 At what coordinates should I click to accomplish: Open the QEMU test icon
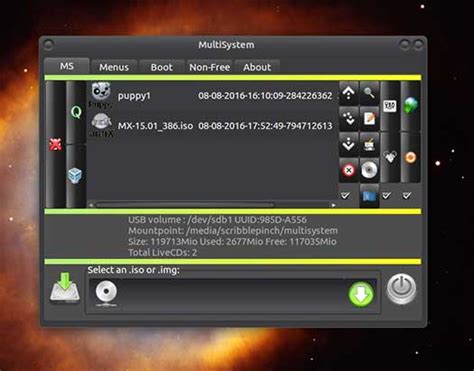[x=76, y=112]
